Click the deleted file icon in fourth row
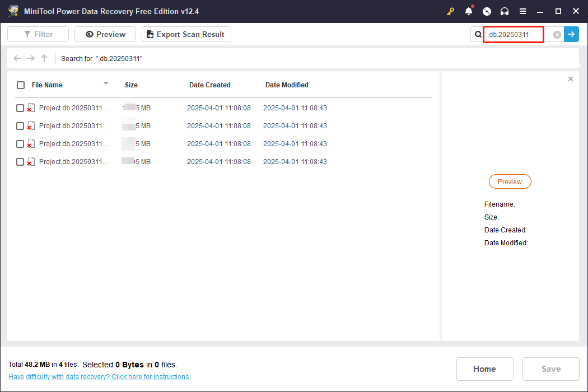This screenshot has width=588, height=392. (x=31, y=162)
